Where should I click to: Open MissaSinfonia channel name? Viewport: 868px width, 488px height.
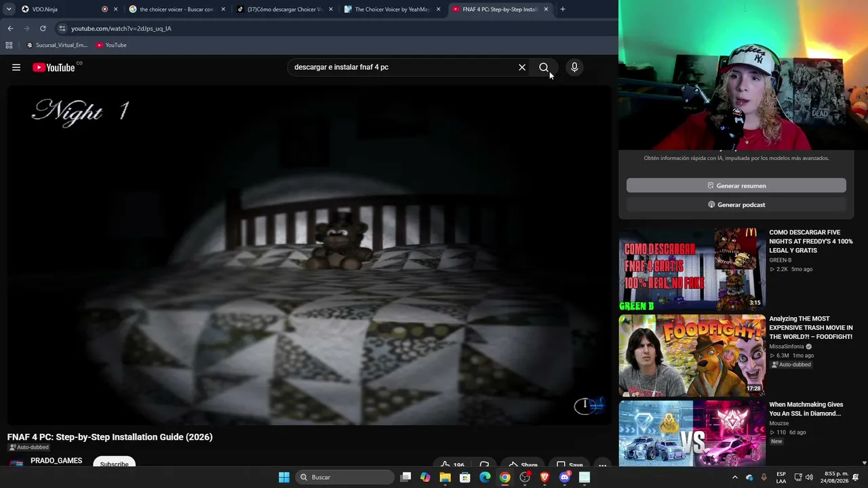point(787,346)
